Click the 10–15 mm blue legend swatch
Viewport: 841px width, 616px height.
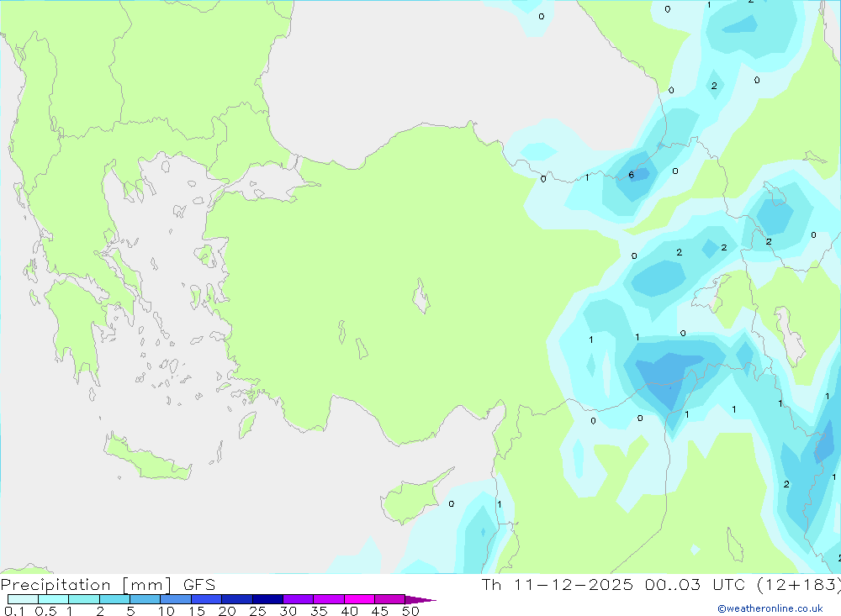pyautogui.click(x=176, y=599)
